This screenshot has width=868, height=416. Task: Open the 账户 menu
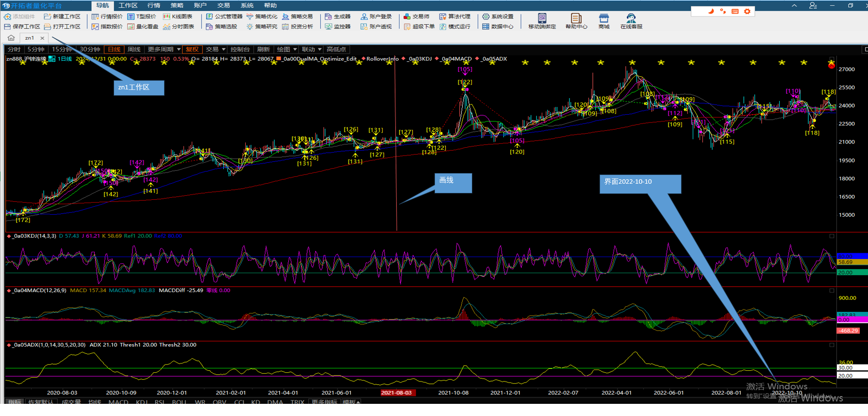click(x=200, y=5)
